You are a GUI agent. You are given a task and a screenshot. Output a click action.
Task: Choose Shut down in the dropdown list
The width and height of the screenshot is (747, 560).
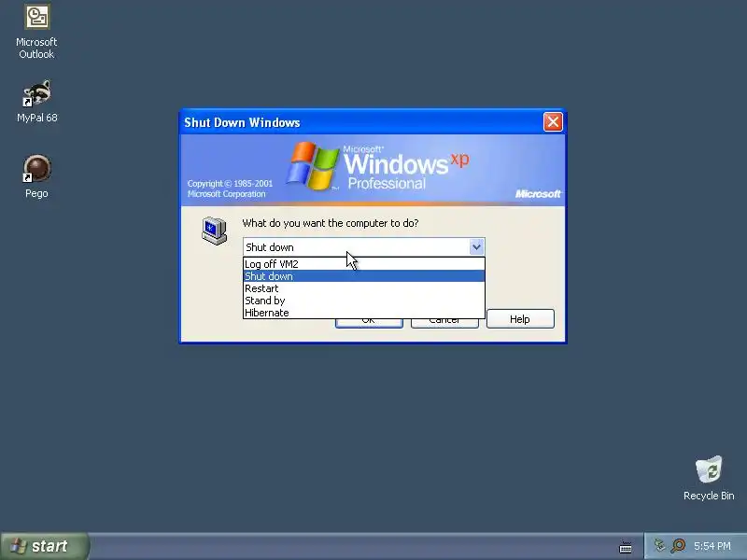click(x=364, y=276)
